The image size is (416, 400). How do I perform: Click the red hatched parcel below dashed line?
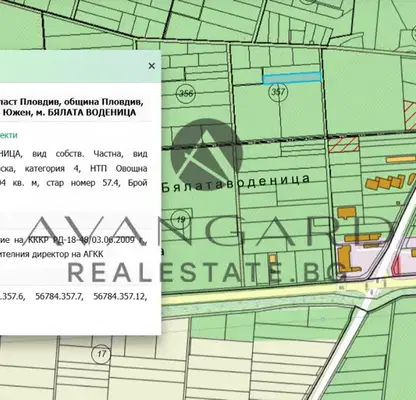(x=344, y=144)
